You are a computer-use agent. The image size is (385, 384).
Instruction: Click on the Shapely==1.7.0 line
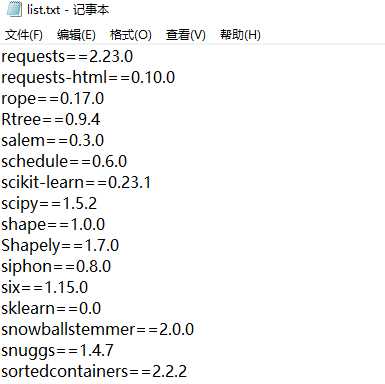coord(60,246)
